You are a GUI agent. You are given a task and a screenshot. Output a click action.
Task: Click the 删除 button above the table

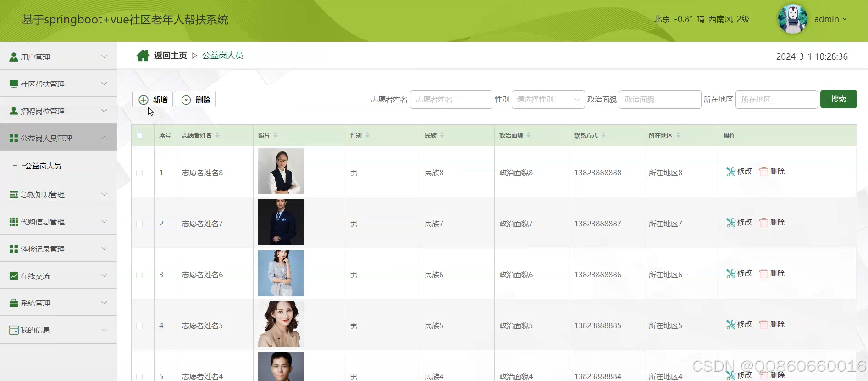[x=195, y=100]
